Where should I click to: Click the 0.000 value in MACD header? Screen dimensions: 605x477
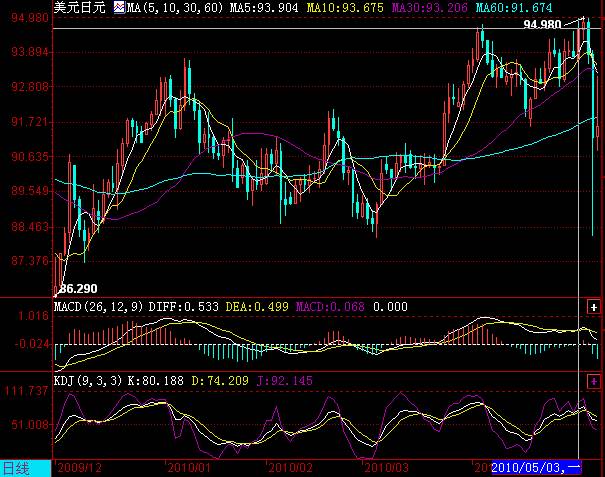tap(390, 307)
